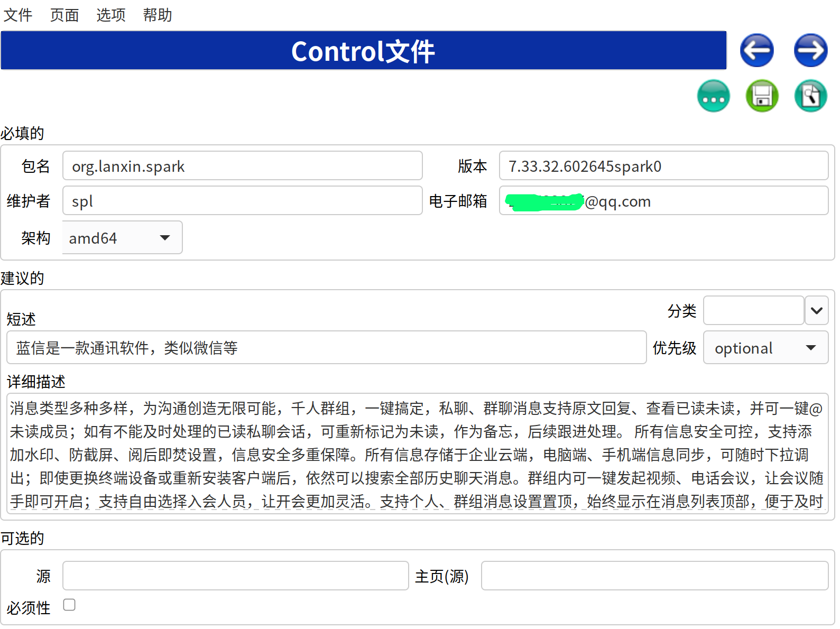Viewport: 840px width, 629px height.
Task: Click inside the 详细描述 long description text area
Action: coord(418,454)
